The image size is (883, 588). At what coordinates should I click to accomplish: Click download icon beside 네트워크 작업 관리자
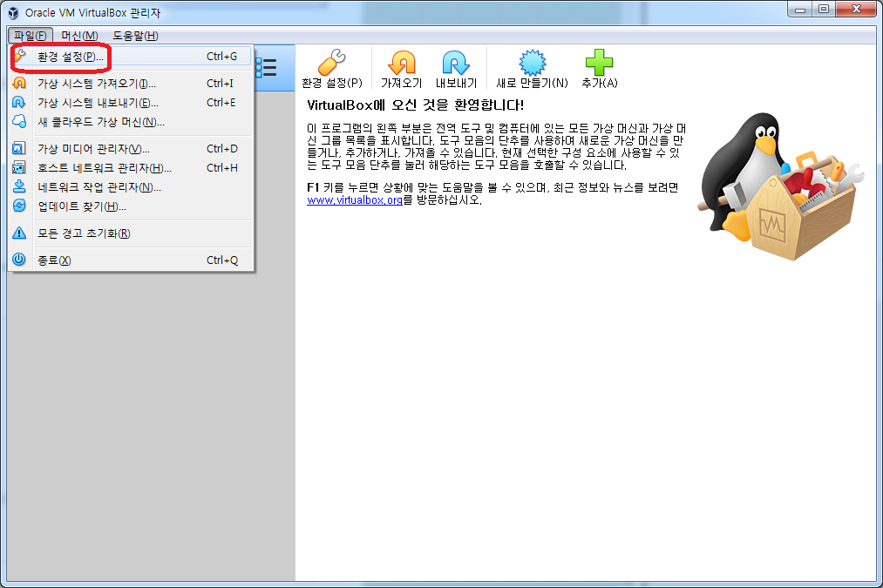(19, 186)
